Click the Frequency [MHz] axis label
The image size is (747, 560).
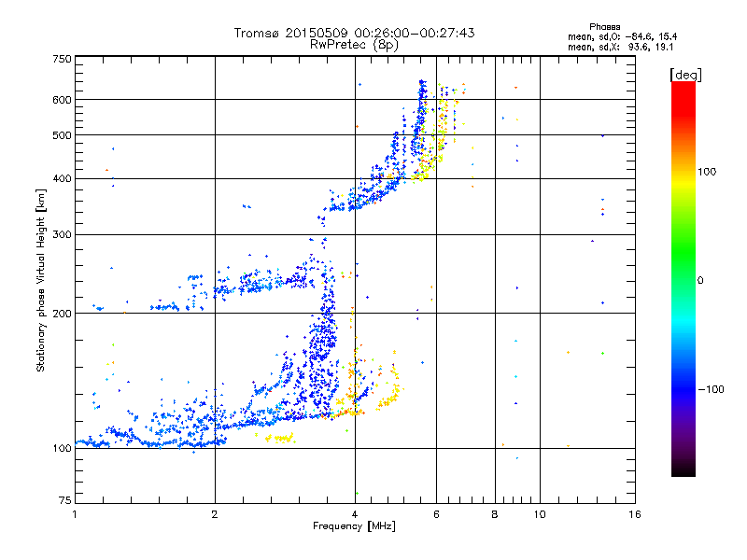[354, 528]
